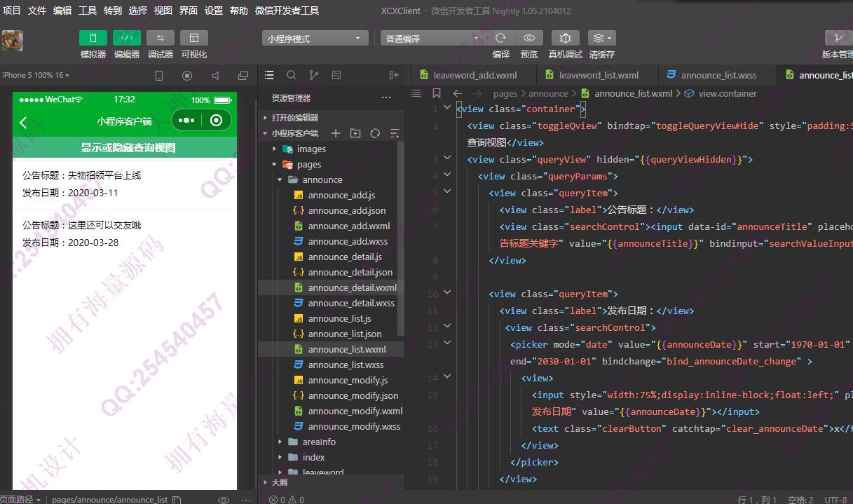Image resolution: width=853 pixels, height=504 pixels.
Task: Toggle the 可视化 visual panel
Action: click(x=194, y=38)
